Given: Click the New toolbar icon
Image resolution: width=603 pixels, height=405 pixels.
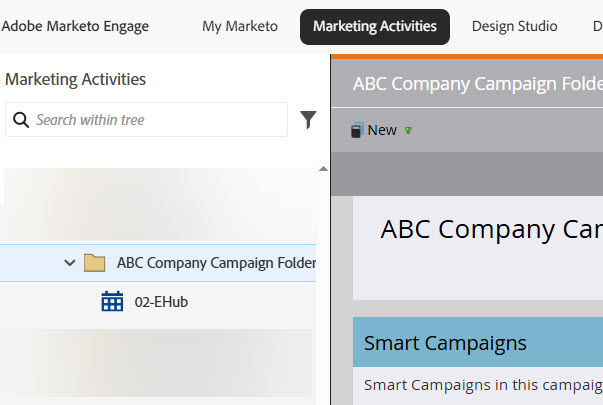Looking at the screenshot, I should 357,130.
